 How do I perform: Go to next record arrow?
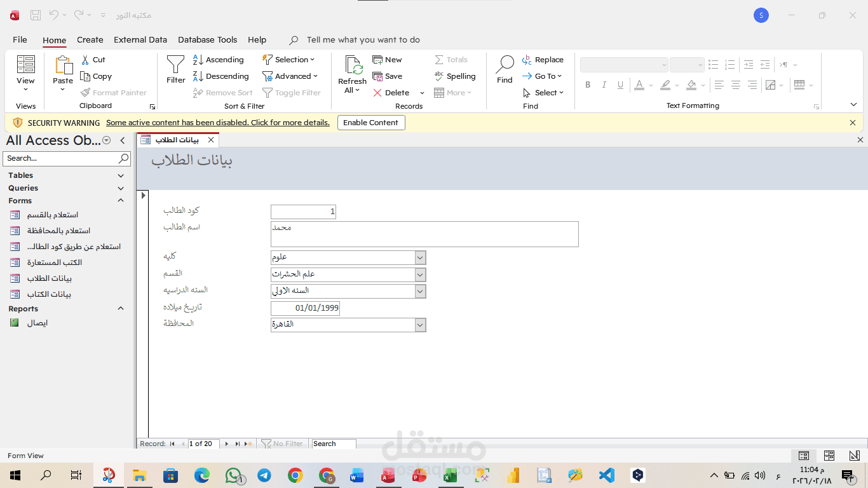click(x=226, y=444)
